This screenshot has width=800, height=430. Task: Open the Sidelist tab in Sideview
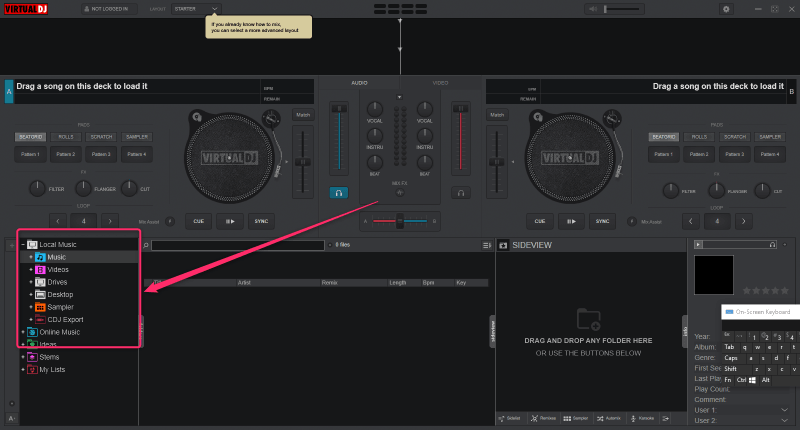(x=510, y=418)
